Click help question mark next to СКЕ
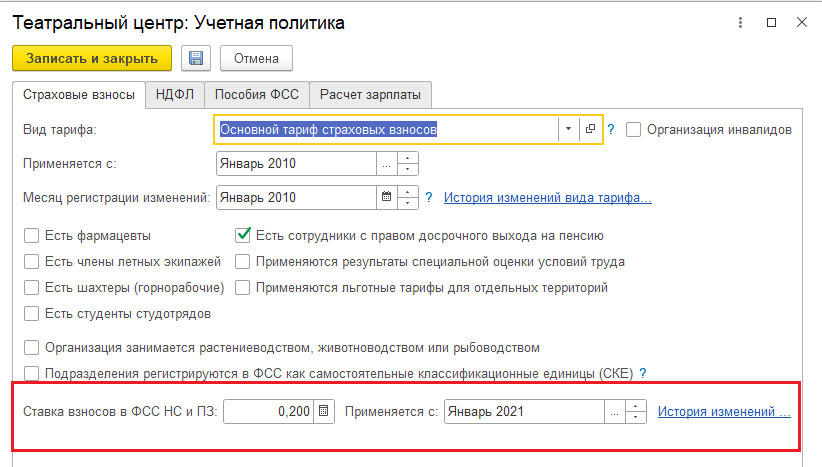822x467 pixels. coord(643,374)
